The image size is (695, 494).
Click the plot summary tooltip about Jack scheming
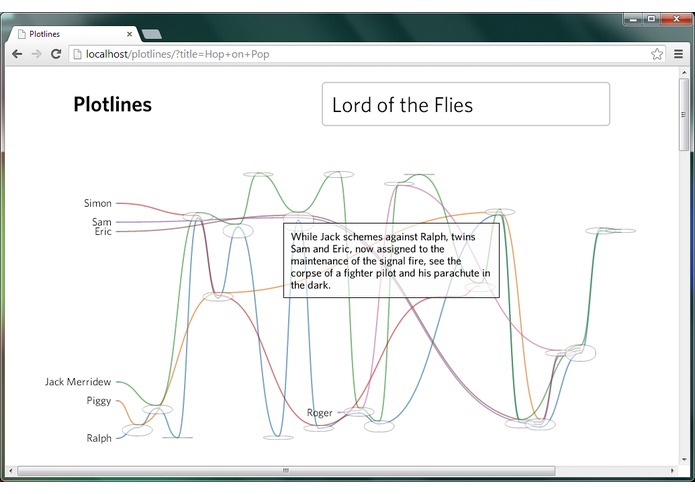pos(391,261)
